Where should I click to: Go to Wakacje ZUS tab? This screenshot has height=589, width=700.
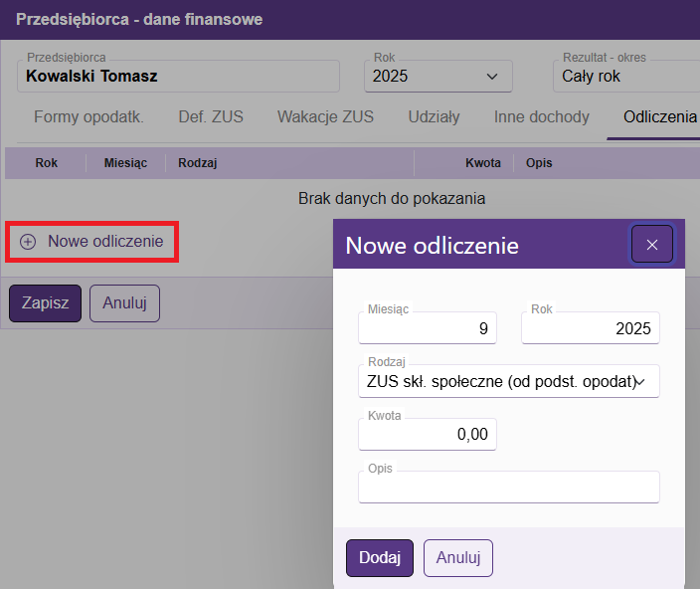(x=325, y=117)
